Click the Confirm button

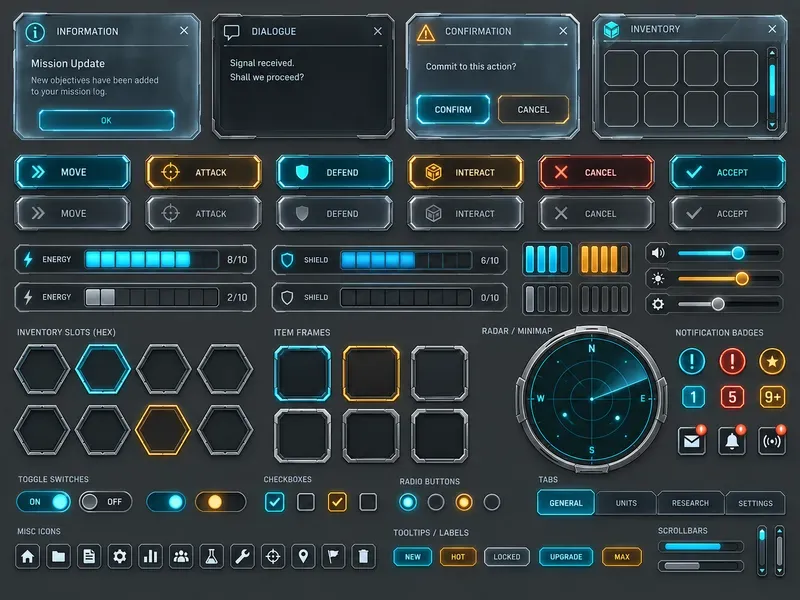point(453,109)
